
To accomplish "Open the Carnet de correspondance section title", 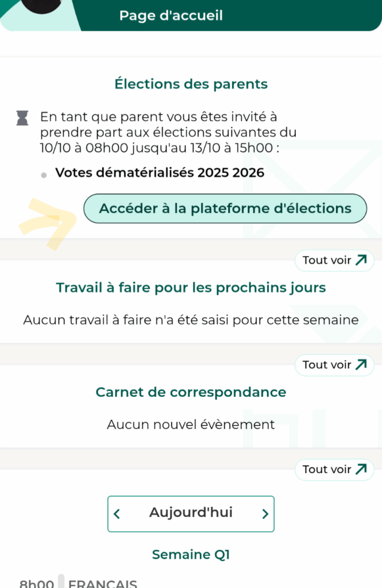I will point(191,392).
